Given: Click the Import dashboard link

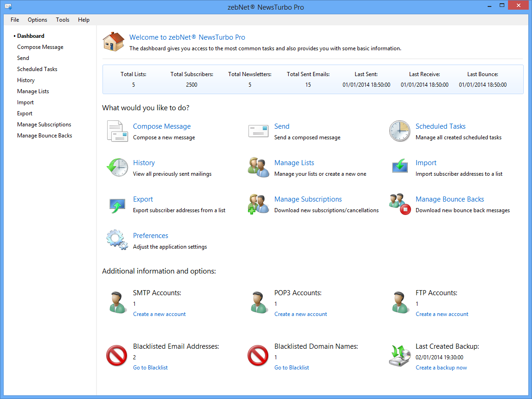Looking at the screenshot, I should coord(426,163).
